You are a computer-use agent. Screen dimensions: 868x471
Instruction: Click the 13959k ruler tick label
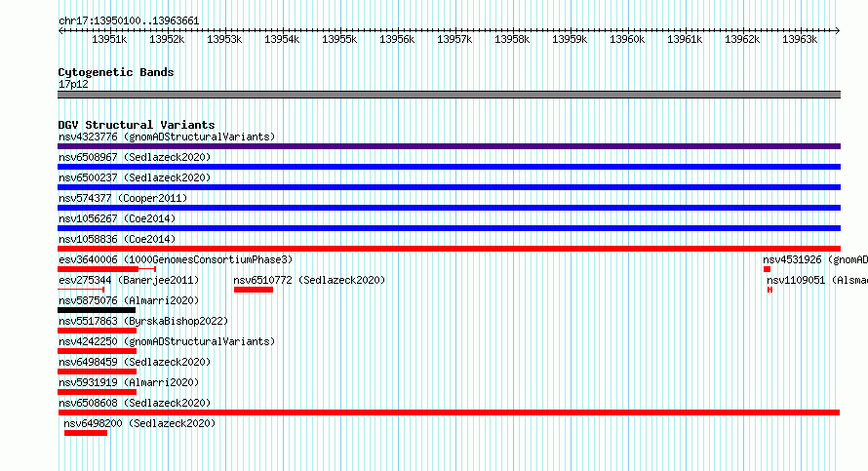tap(570, 39)
